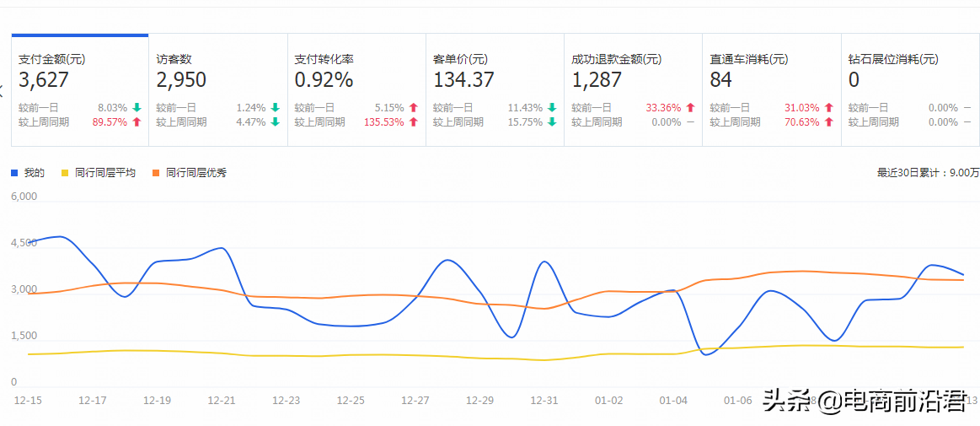Click the 0.92% conversion rate value

[x=324, y=80]
